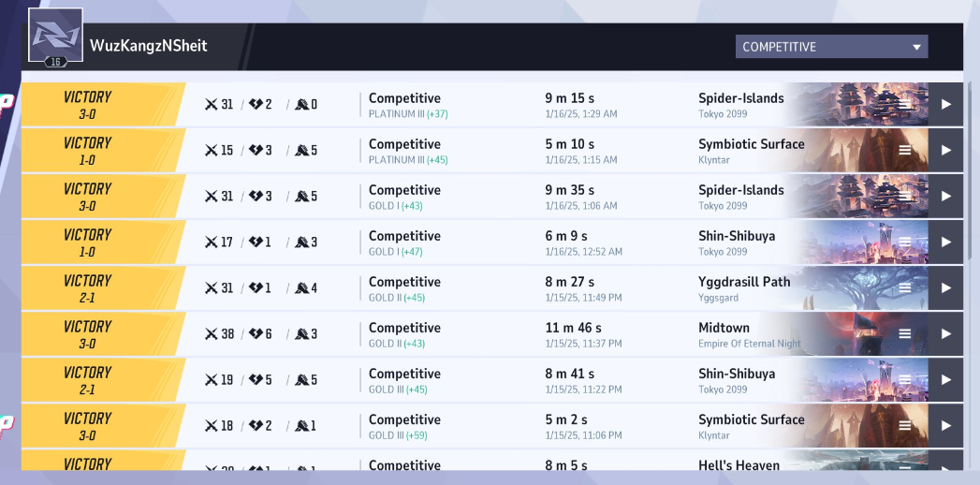Start replay of 12:52 AM Shin-Shibuya match

(945, 242)
